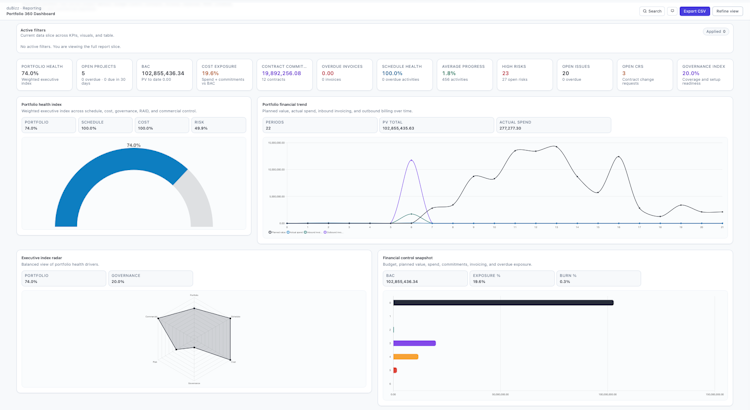Image resolution: width=750 pixels, height=410 pixels.
Task: Click the purple peak on trend chart
Action: tap(411, 160)
